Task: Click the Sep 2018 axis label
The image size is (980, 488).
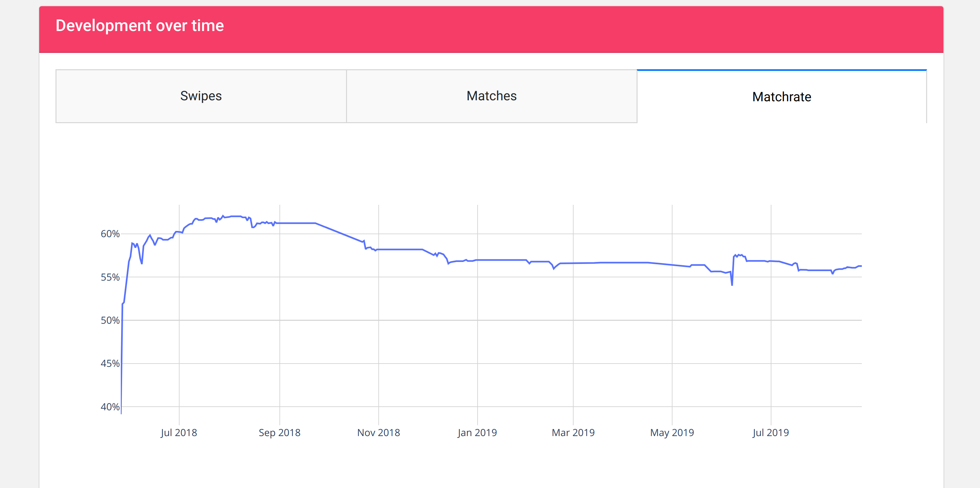Action: (x=280, y=432)
